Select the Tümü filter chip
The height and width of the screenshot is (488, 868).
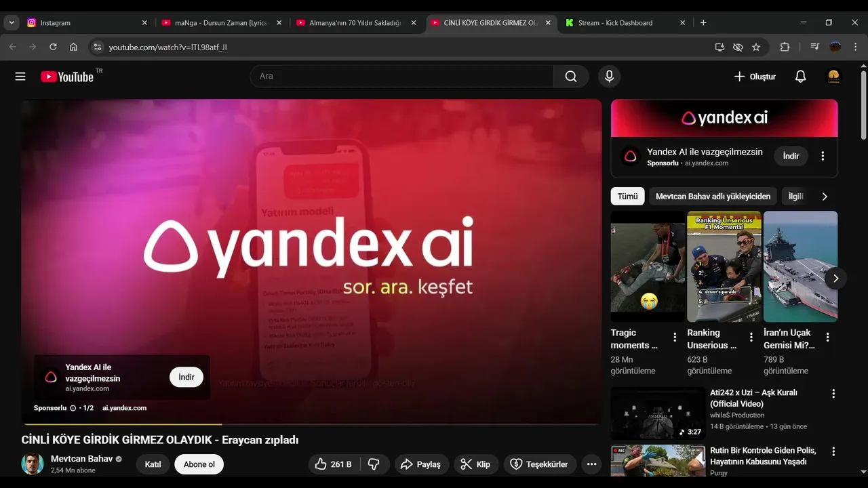click(627, 197)
